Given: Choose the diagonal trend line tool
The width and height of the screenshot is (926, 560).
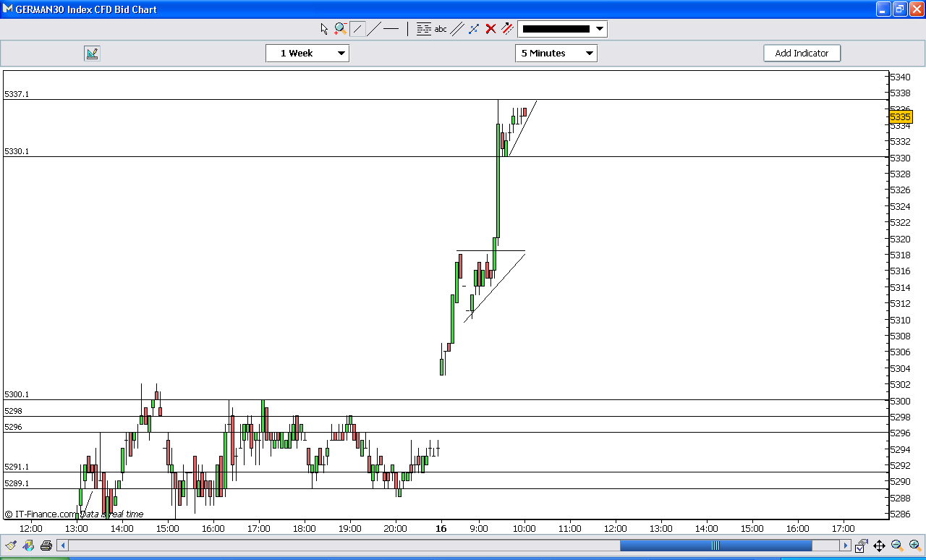Looking at the screenshot, I should click(374, 29).
